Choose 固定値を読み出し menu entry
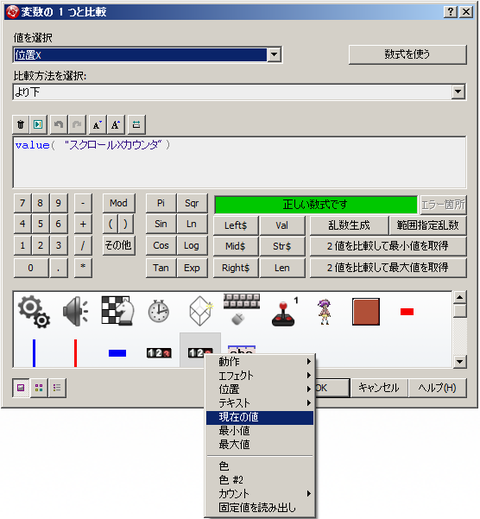Viewport: 480px width, 519px height. [260, 508]
